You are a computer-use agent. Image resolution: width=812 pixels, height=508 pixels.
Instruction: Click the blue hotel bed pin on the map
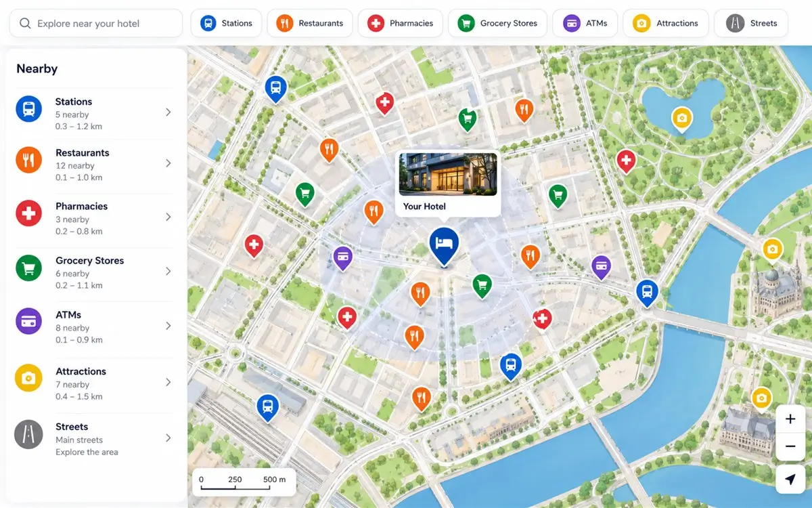click(444, 245)
